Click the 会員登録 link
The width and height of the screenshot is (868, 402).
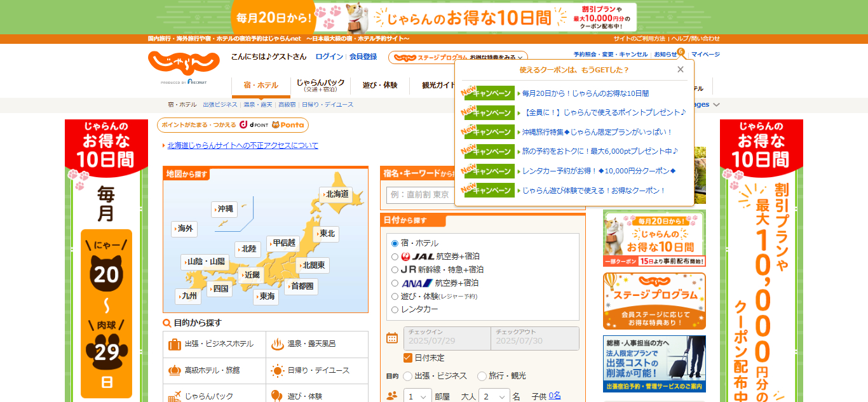coord(363,57)
